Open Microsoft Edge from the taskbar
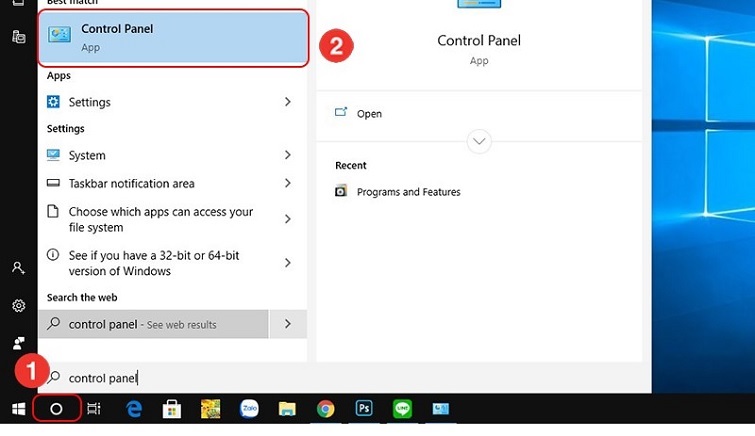Screen dimensions: 755x436 point(133,408)
